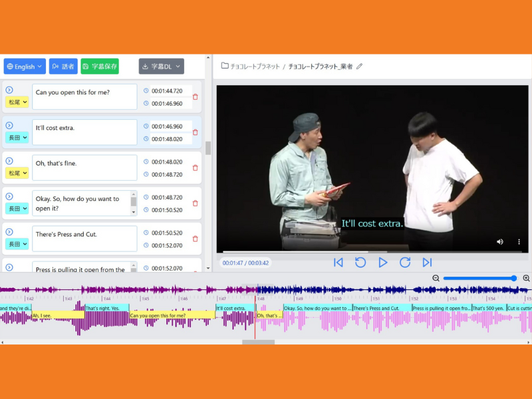Click the green 字幕保存 save button
Viewport: 532px width, 399px height.
(100, 66)
